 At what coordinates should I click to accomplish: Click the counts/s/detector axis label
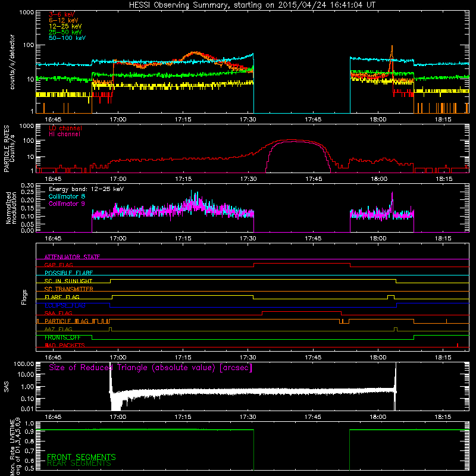[x=12, y=62]
